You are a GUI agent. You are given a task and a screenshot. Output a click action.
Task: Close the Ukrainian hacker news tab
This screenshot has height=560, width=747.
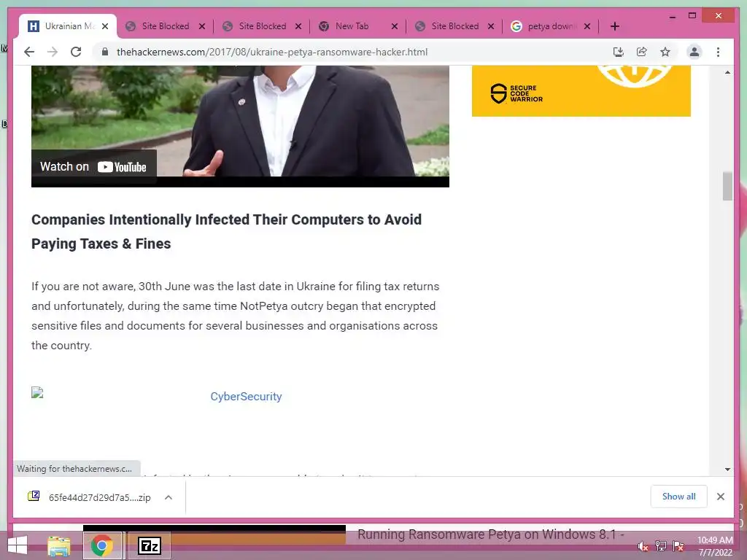tap(105, 26)
